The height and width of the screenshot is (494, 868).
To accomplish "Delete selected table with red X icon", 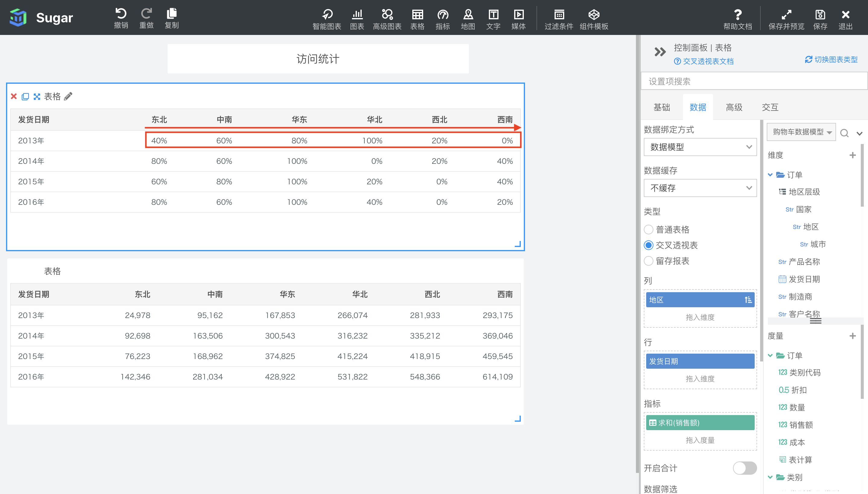I will pos(14,96).
